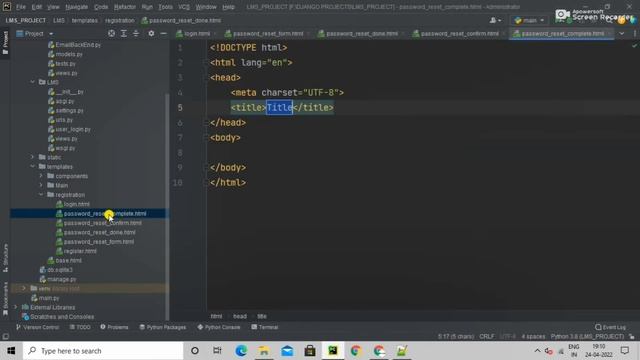Open Problems tool window

[114, 327]
